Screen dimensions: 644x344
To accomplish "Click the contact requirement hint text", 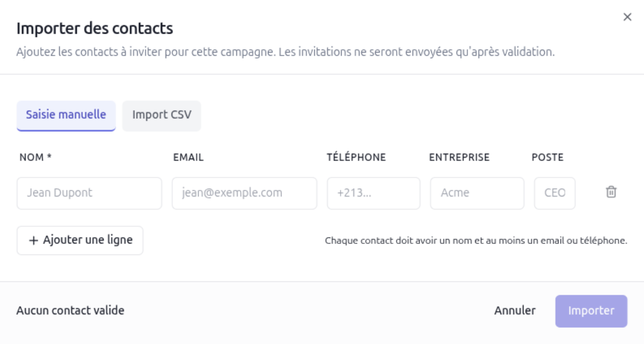I will (476, 241).
